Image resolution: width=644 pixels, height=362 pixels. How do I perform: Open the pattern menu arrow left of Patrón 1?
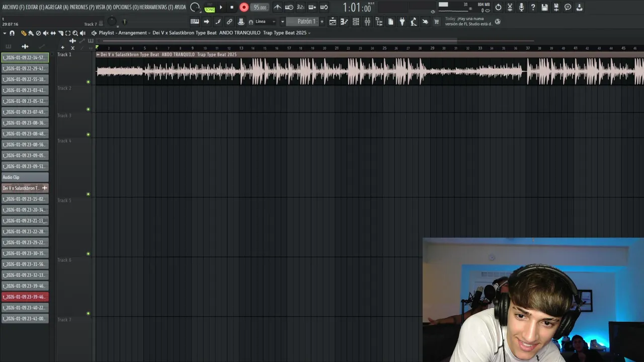coord(282,22)
